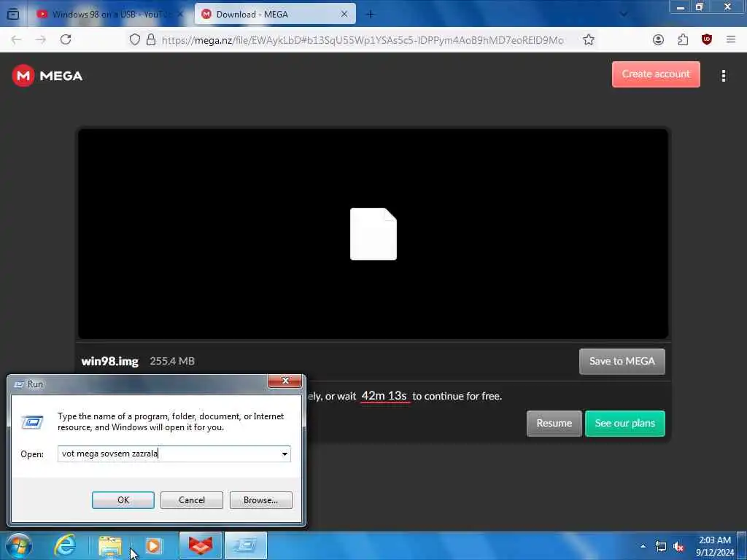Reload the current page
747x560 pixels.
(66, 39)
